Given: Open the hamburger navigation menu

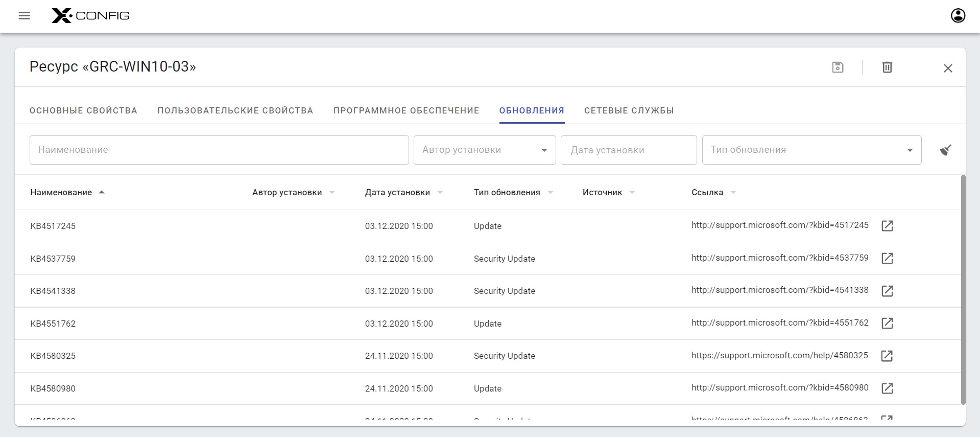Looking at the screenshot, I should click(x=24, y=16).
